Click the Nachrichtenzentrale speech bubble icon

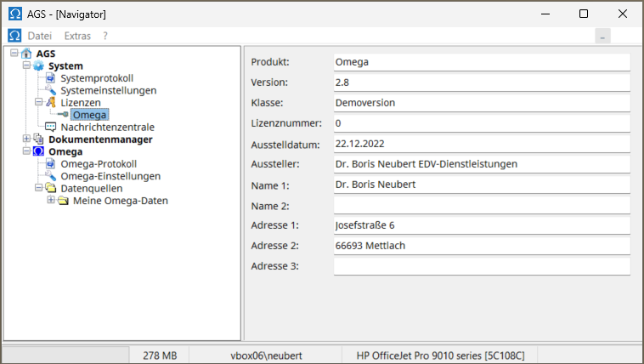[50, 127]
